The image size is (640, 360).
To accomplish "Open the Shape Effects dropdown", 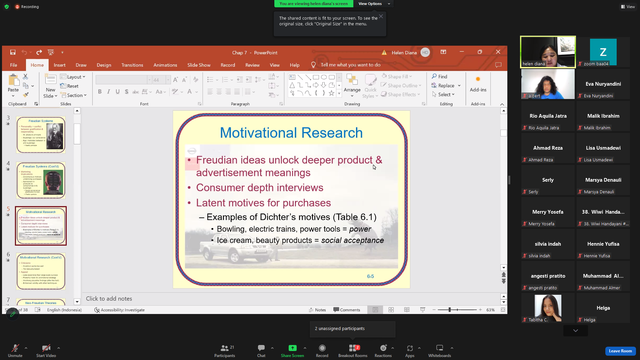I will [x=400, y=94].
